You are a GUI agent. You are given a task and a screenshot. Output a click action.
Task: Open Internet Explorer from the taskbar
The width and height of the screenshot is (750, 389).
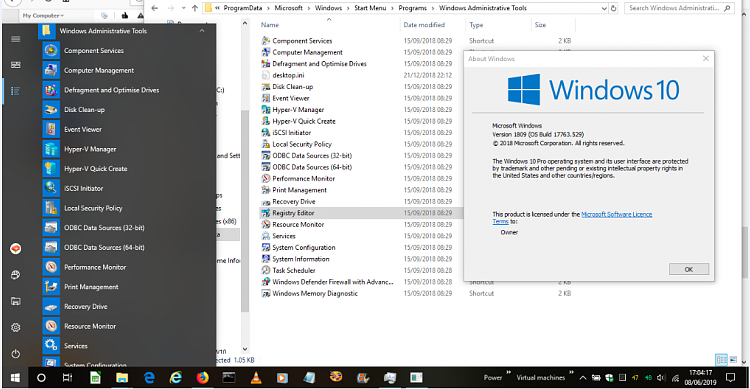(176, 378)
